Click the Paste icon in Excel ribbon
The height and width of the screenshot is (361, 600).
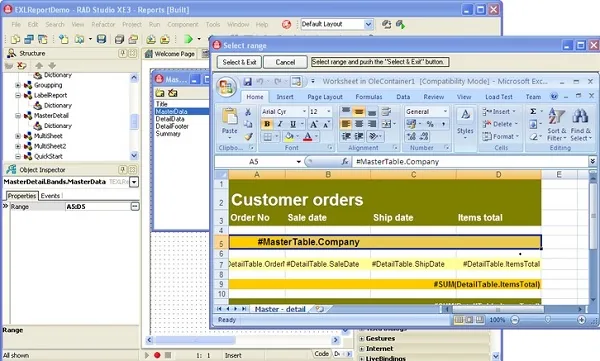pos(230,116)
